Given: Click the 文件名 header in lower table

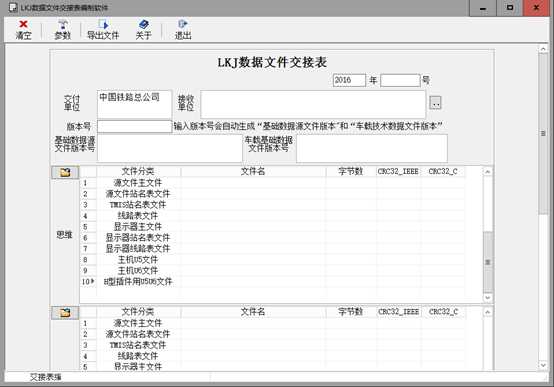Looking at the screenshot, I should click(x=253, y=312).
